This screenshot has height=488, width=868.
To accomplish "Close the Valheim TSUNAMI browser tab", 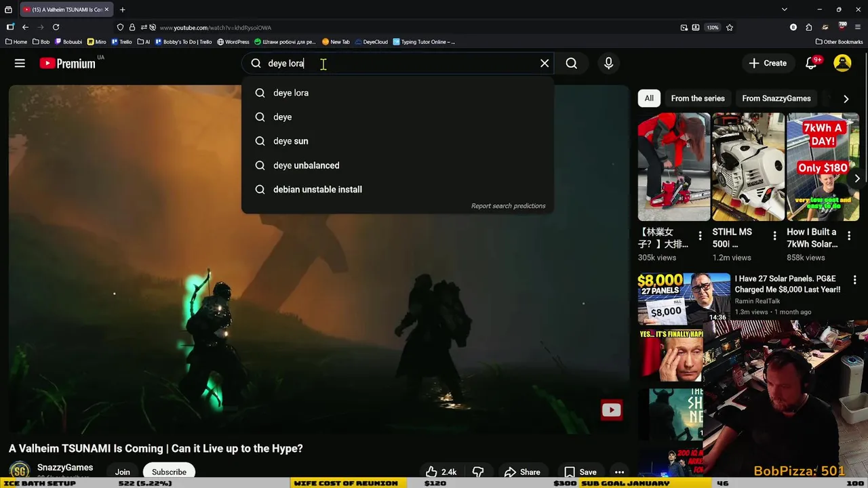I will [x=106, y=9].
